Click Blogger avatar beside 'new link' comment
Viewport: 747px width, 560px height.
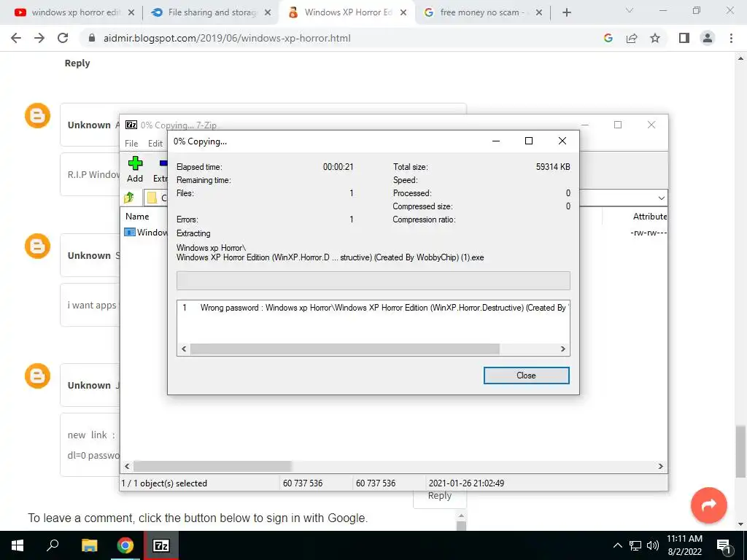(38, 376)
